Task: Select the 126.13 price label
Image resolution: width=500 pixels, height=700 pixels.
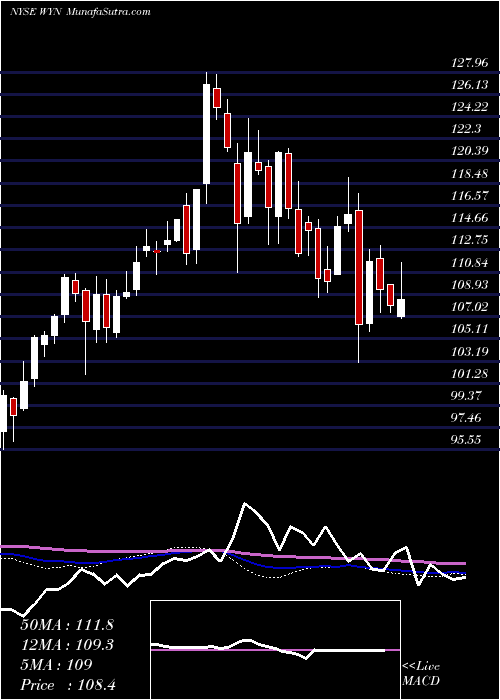Action: pos(470,85)
